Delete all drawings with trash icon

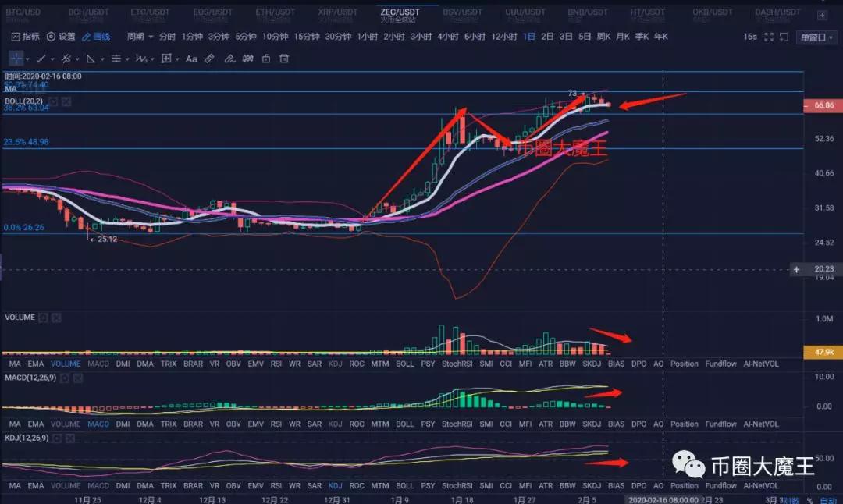click(284, 59)
